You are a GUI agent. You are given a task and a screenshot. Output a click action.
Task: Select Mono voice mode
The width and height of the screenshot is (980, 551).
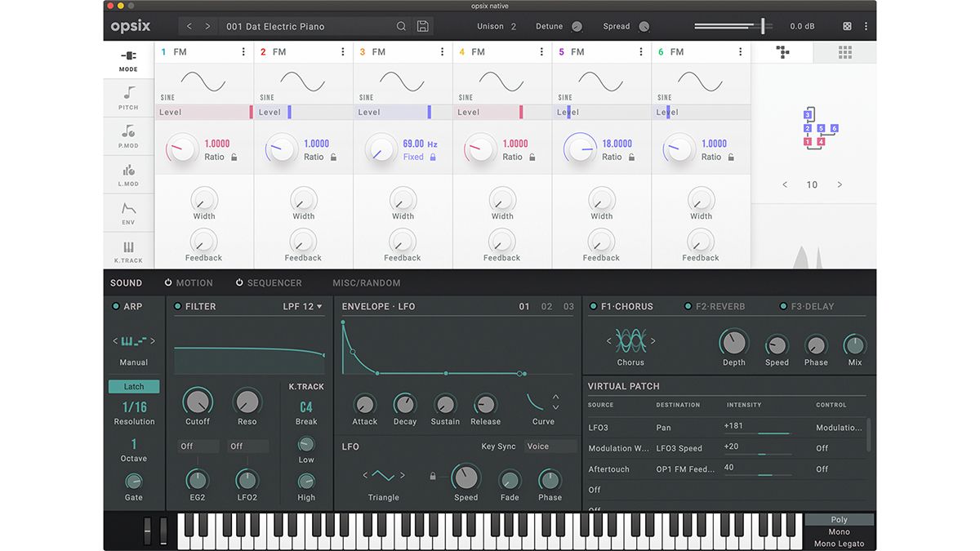(x=840, y=531)
